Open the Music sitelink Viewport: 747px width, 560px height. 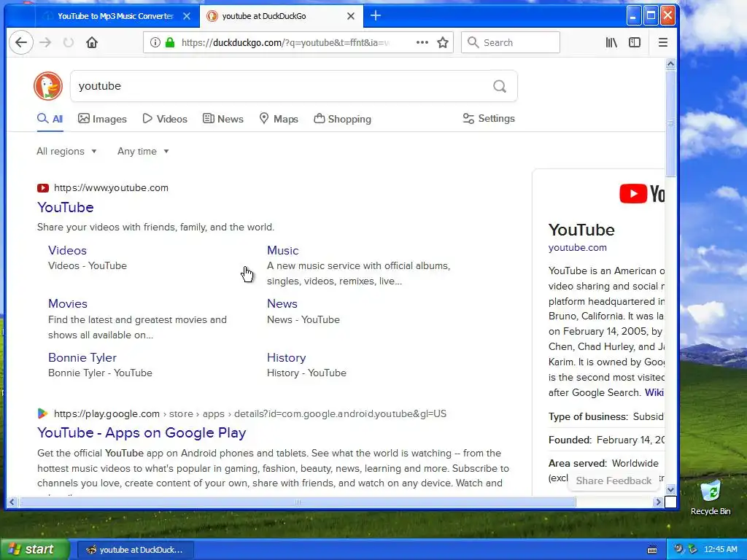282,251
